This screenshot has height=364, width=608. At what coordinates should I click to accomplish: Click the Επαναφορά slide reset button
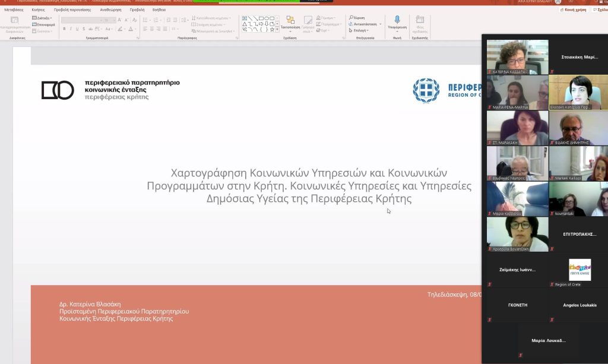(x=43, y=24)
